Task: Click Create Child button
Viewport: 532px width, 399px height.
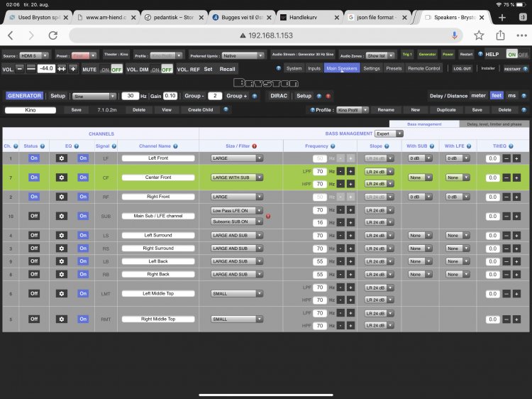Action: pos(201,109)
